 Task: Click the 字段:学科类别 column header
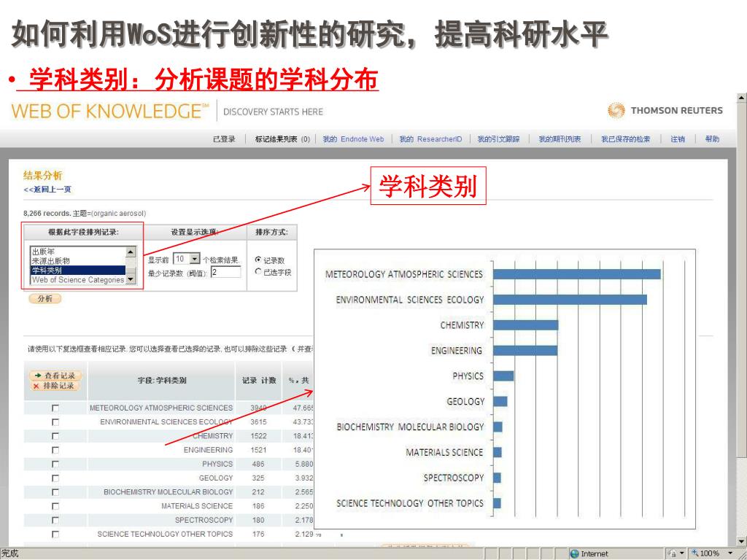point(161,381)
